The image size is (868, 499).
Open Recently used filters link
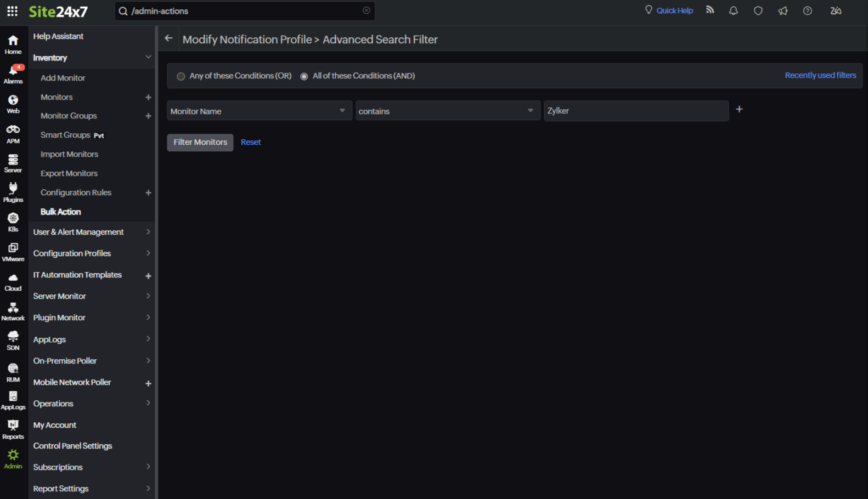tap(820, 75)
